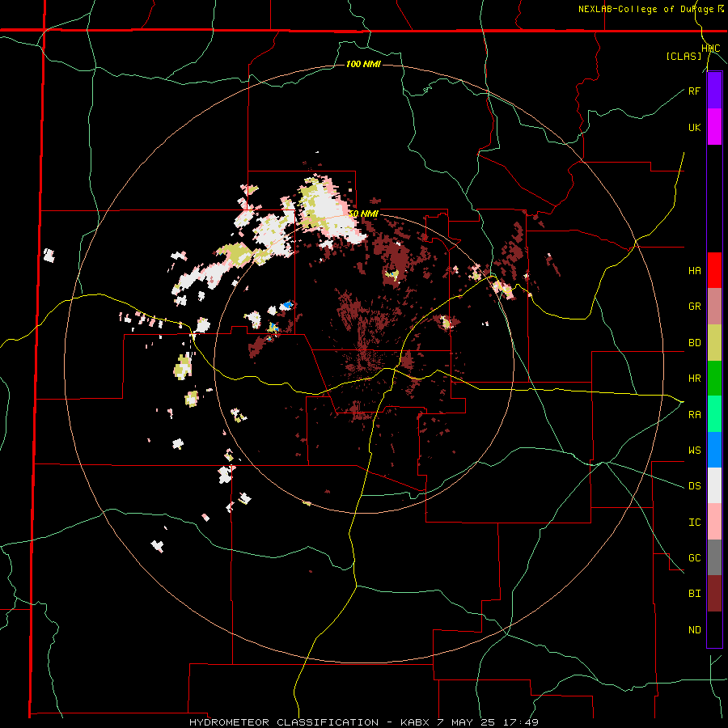Click the brown BI legend swatch
The width and height of the screenshot is (728, 728).
point(714,594)
